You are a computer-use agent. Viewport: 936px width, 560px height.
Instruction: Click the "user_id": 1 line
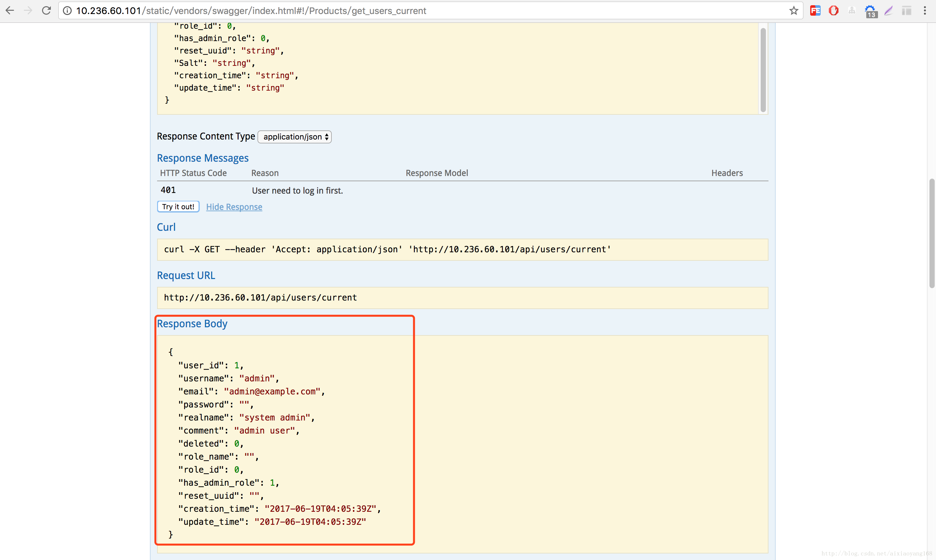point(211,365)
